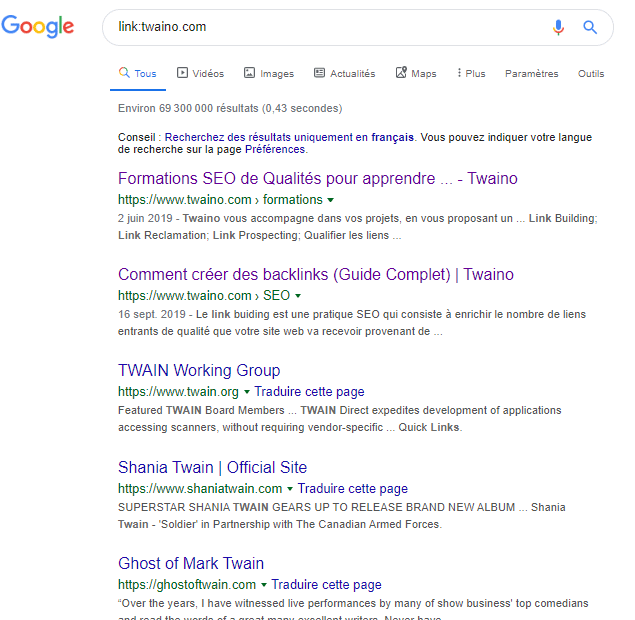The image size is (635, 620).
Task: Open the Préférences page link
Action: [275, 149]
